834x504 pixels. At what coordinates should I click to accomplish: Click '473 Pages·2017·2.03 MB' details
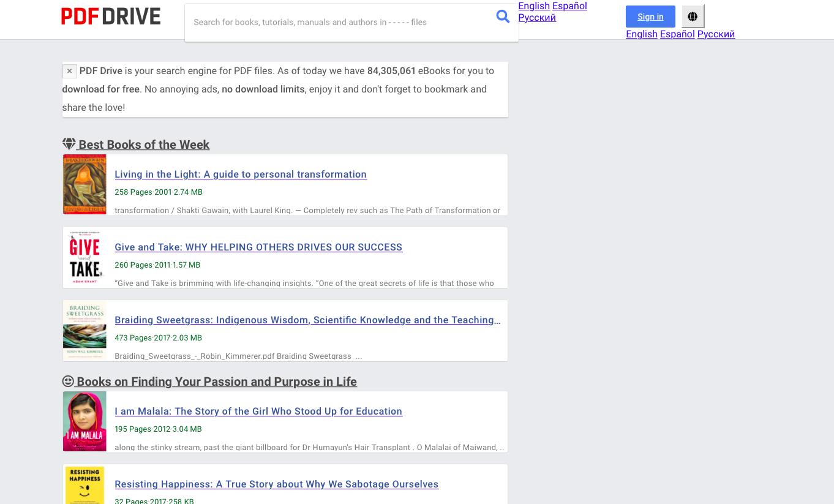(x=158, y=337)
